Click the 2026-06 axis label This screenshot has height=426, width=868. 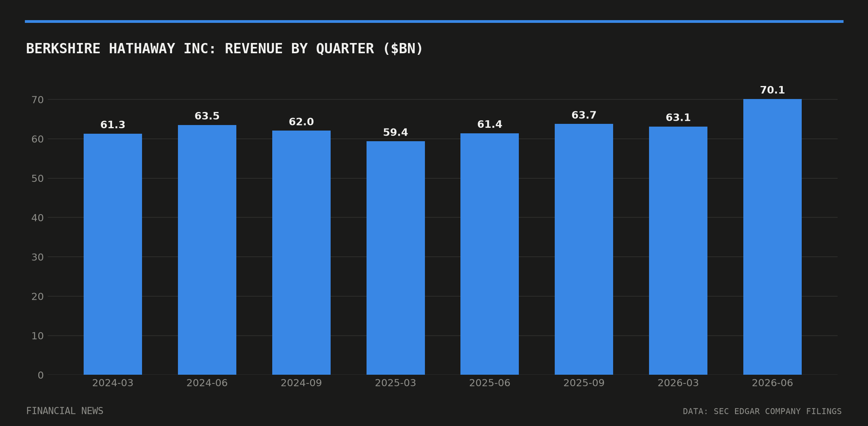773,383
